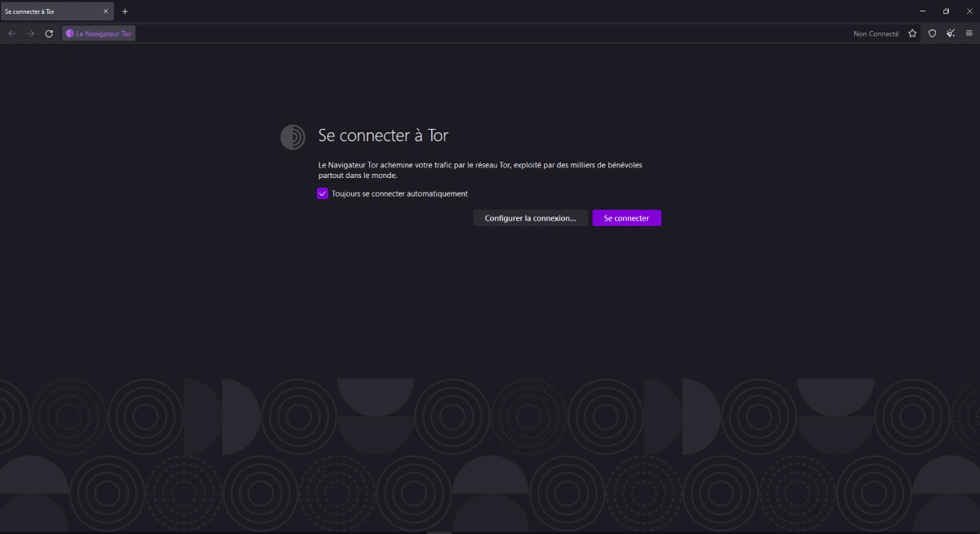Viewport: 980px width, 534px height.
Task: Uncheck Toujours se connecter automatiquement
Action: click(x=323, y=194)
